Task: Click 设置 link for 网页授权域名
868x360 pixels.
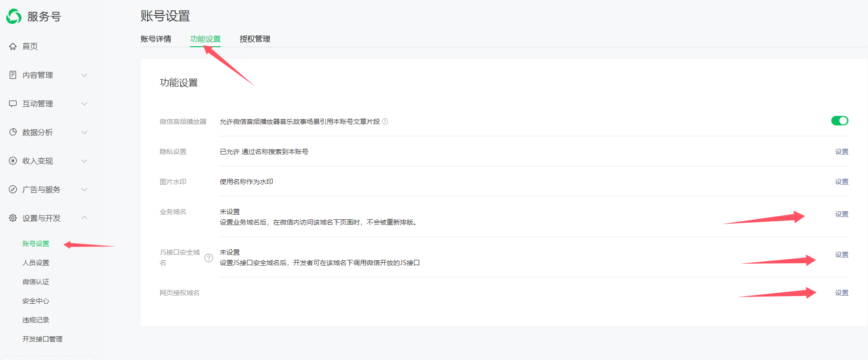Action: (841, 293)
